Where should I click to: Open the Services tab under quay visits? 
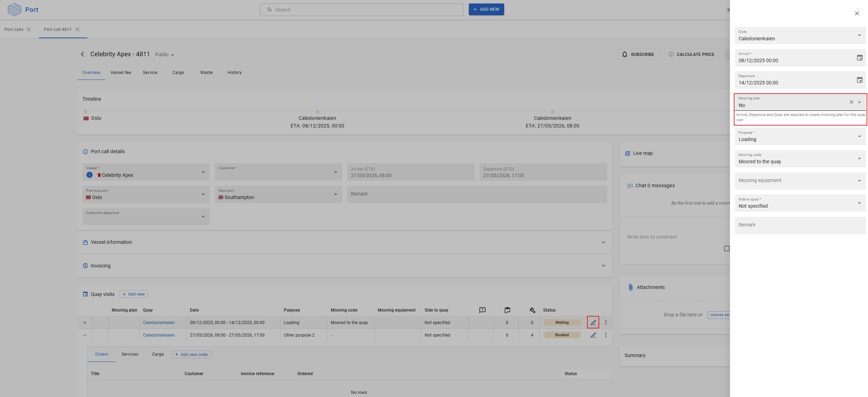click(130, 354)
